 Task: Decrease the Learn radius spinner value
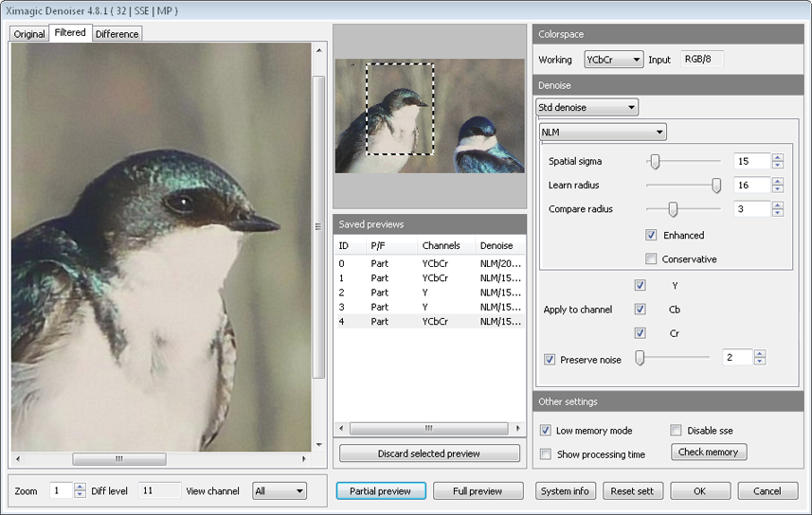(778, 189)
